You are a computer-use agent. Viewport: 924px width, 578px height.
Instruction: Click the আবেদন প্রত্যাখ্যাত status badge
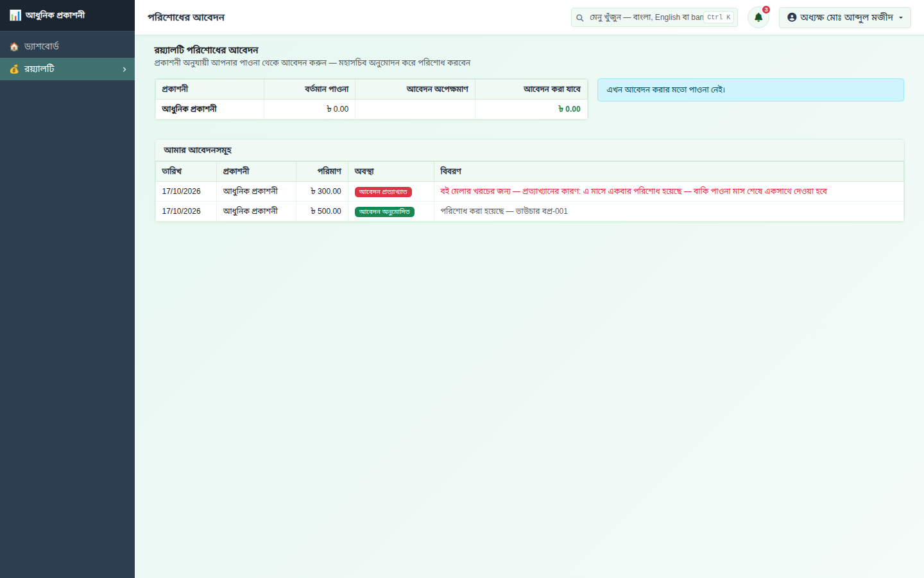383,192
